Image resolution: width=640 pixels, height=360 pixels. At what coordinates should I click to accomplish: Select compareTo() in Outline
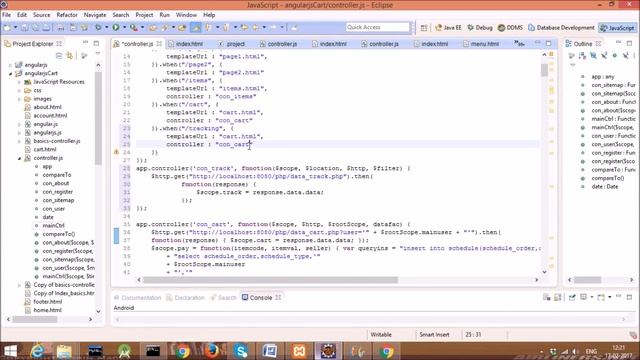tap(607, 178)
